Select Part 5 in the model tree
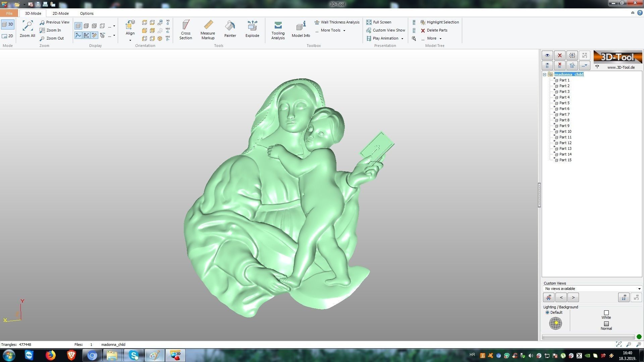This screenshot has height=362, width=644. point(564,103)
